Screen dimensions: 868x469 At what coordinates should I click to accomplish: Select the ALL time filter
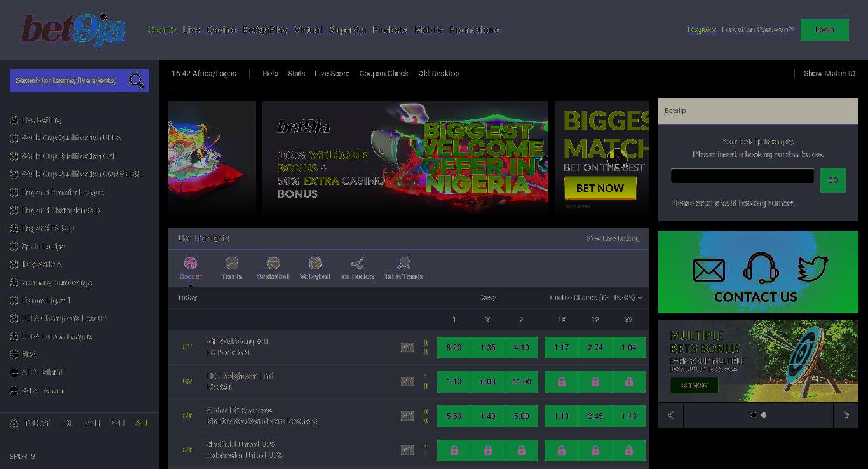point(142,423)
